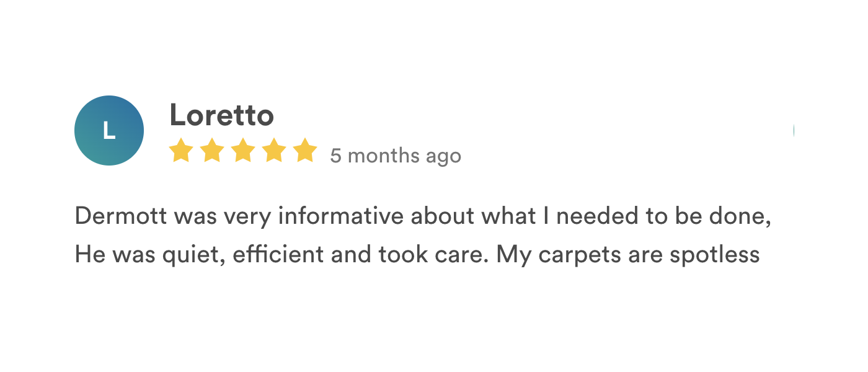This screenshot has width=868, height=372.
Task: Click the thin teal sliver at the right edge
Action: click(x=794, y=130)
